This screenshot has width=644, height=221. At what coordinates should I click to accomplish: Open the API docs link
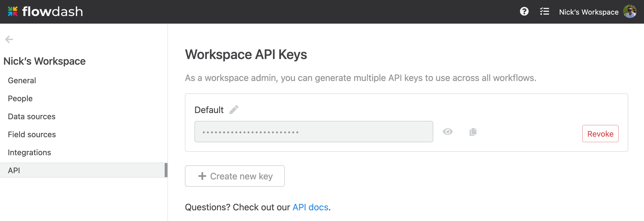coord(310,207)
